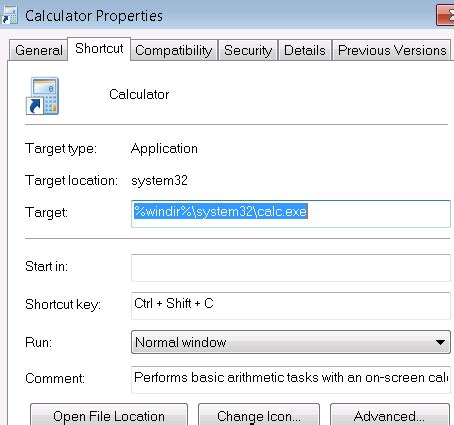
Task: Show the Details tab
Action: pyautogui.click(x=305, y=50)
